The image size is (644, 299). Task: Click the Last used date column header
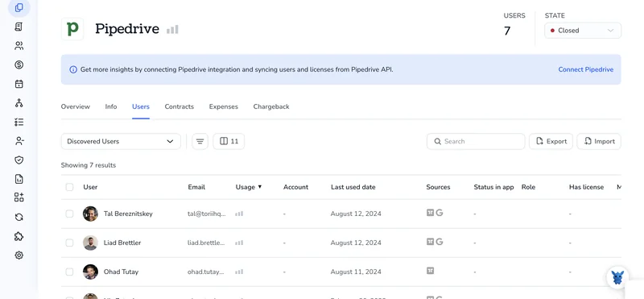coord(353,187)
